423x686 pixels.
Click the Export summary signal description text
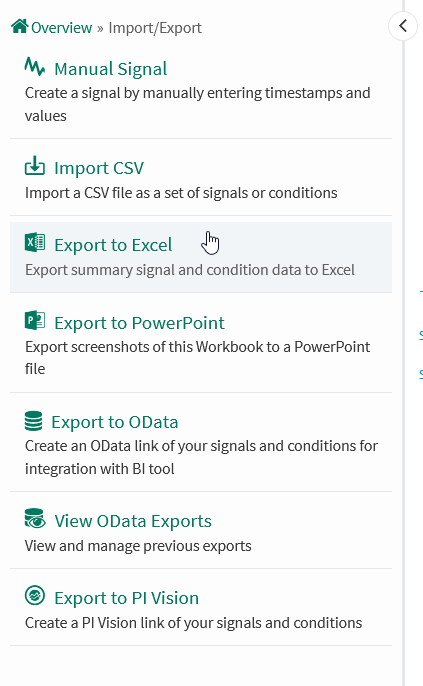click(x=189, y=270)
